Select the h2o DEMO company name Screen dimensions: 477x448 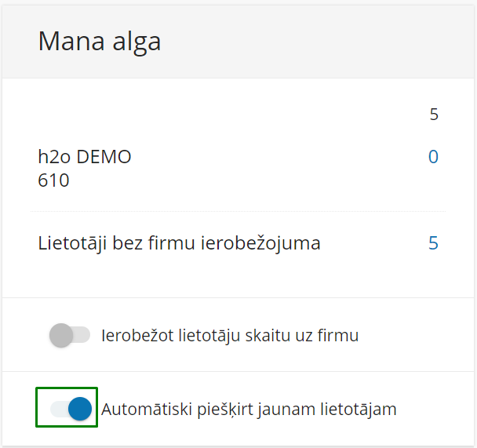click(x=85, y=157)
